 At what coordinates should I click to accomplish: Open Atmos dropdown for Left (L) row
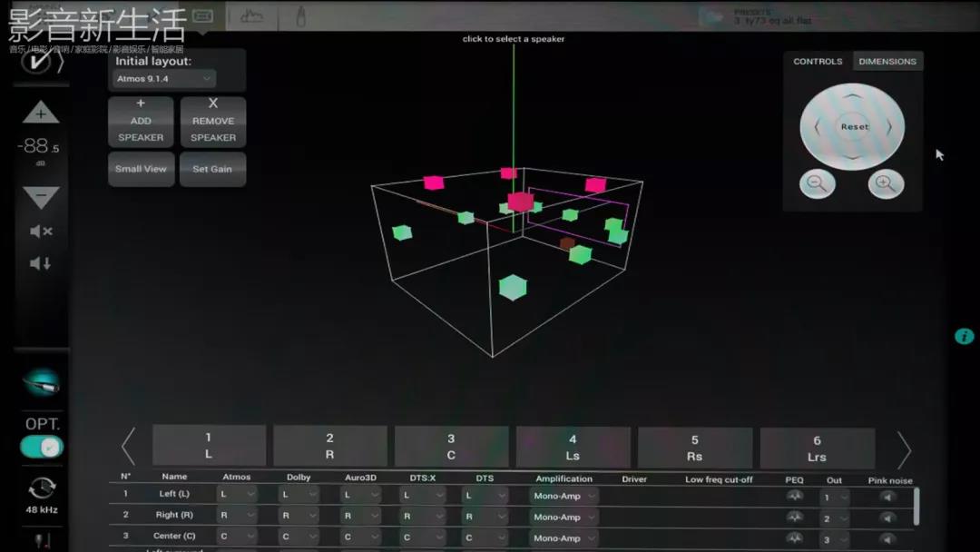pyautogui.click(x=236, y=494)
